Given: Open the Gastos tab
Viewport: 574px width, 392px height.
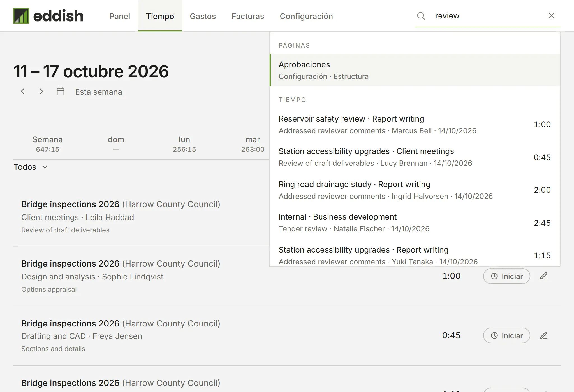Looking at the screenshot, I should point(203,16).
